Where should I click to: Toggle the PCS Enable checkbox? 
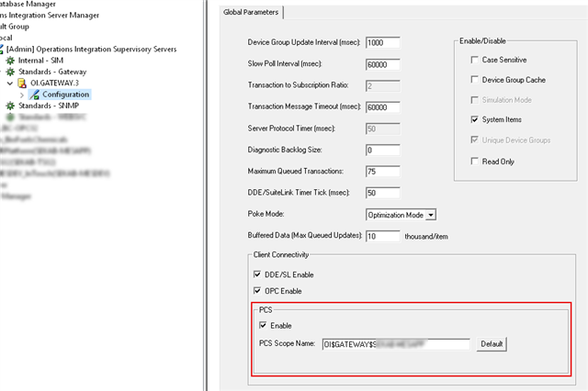(x=263, y=325)
